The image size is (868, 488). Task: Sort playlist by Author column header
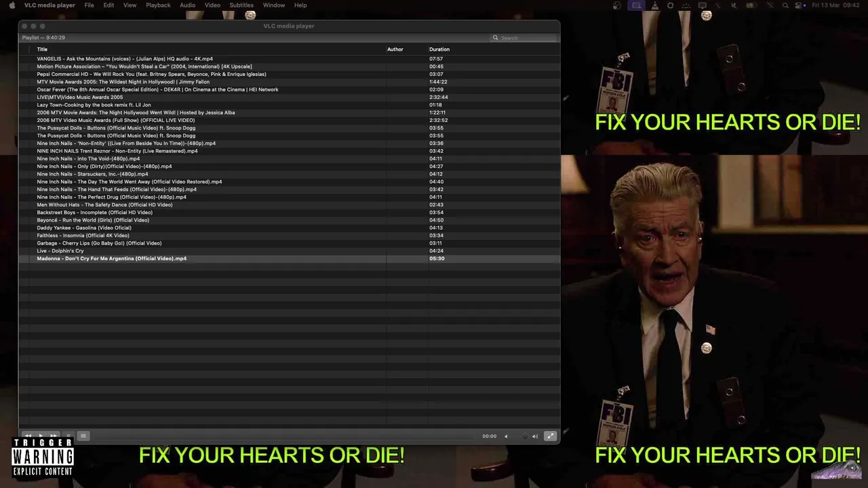click(x=395, y=49)
